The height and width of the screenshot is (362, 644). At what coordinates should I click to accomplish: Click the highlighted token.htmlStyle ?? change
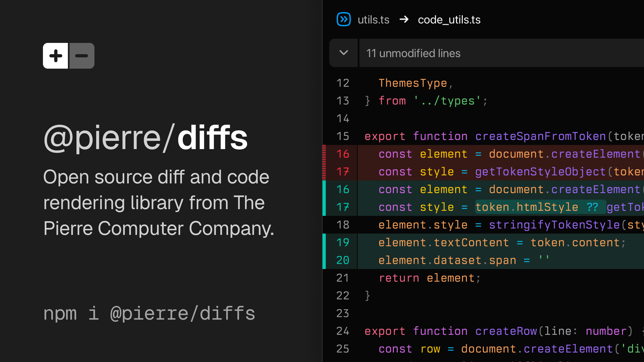click(x=540, y=206)
